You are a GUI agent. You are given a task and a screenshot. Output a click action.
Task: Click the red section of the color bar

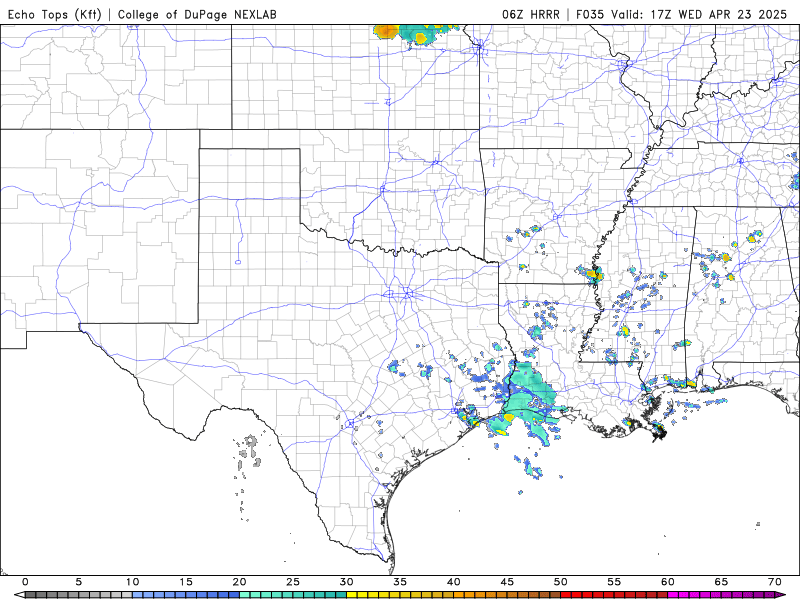point(614,595)
